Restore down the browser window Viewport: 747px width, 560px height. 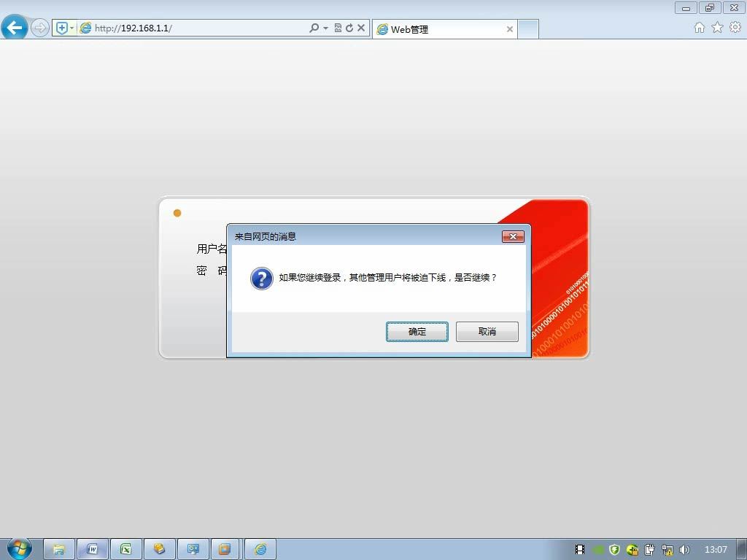pyautogui.click(x=710, y=7)
